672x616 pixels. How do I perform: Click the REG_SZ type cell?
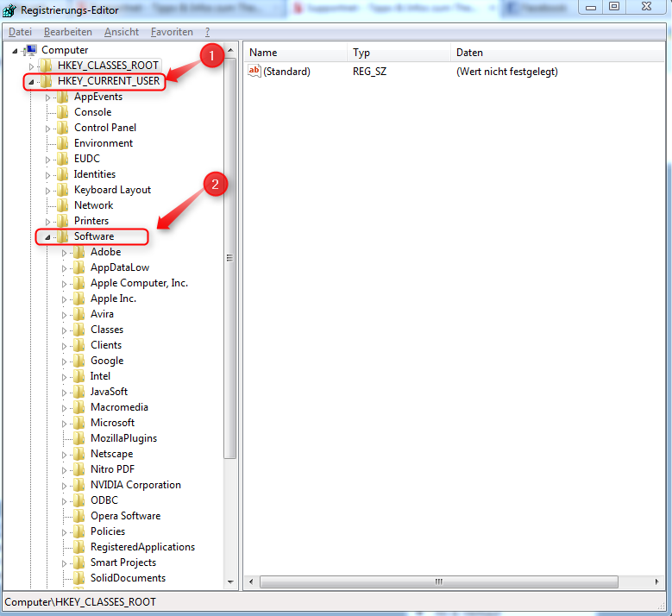tap(369, 71)
